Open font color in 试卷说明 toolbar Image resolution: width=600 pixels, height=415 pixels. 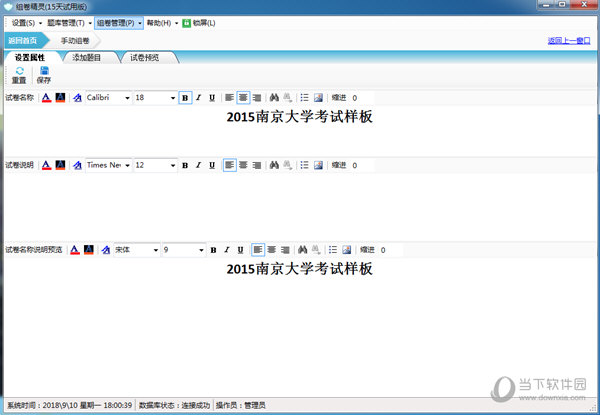click(47, 165)
